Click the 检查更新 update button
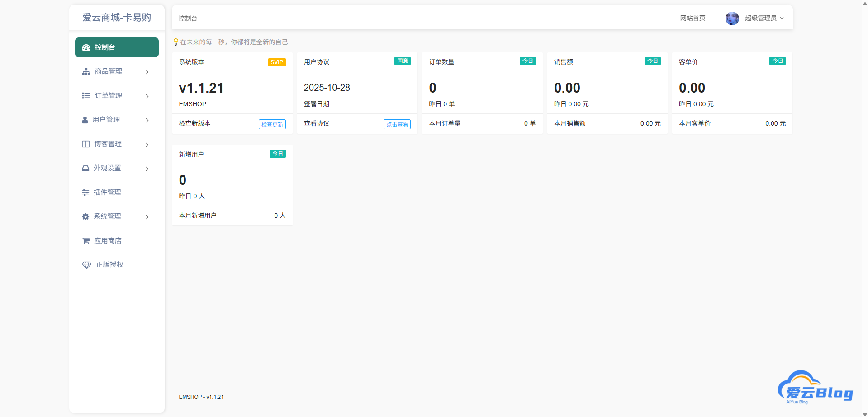Viewport: 868px width, 417px height. [x=272, y=124]
